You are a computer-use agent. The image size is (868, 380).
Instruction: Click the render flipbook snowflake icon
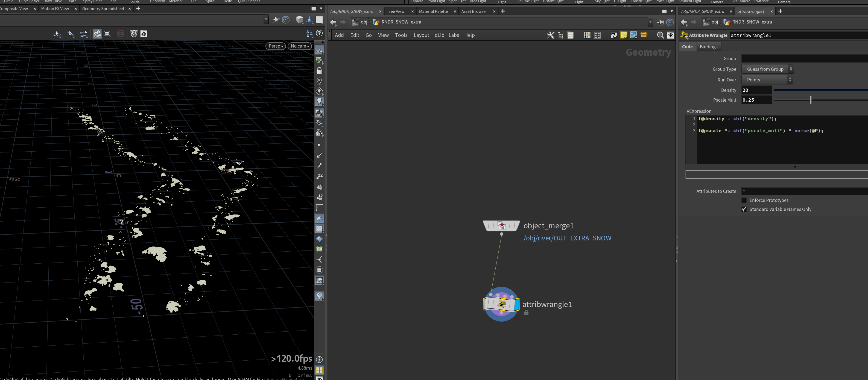coord(144,34)
